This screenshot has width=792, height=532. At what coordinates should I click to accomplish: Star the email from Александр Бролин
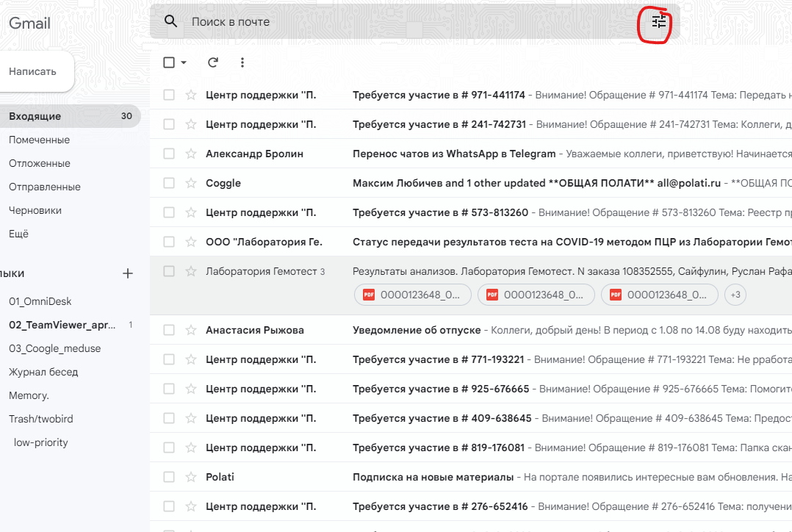[x=191, y=154]
